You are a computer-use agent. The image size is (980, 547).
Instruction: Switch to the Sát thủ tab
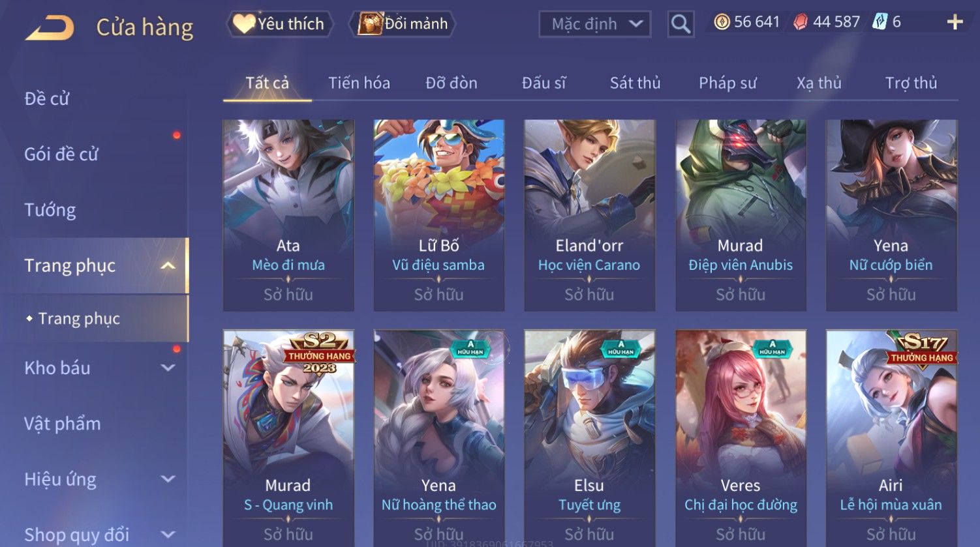pos(635,83)
